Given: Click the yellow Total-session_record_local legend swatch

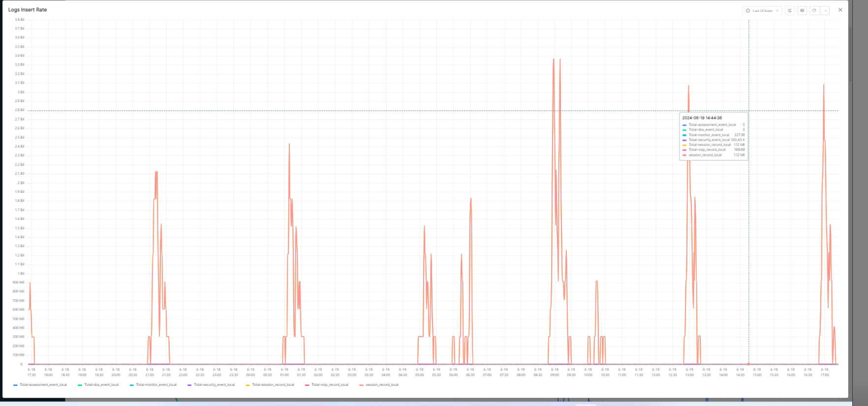Looking at the screenshot, I should click(x=248, y=385).
